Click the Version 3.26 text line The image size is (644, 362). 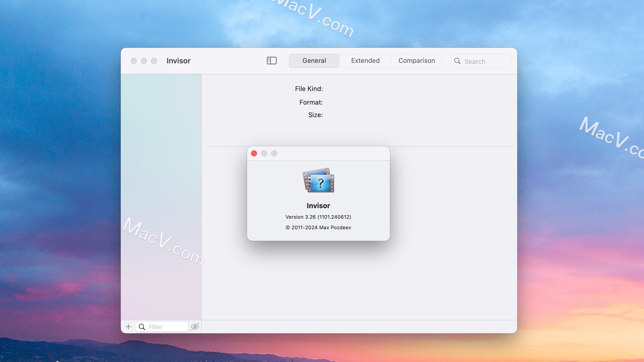pos(318,217)
